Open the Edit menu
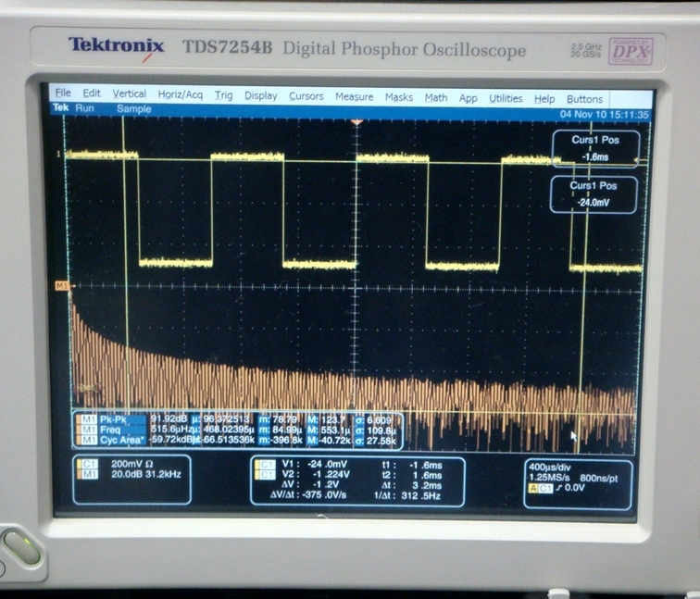 pos(92,93)
